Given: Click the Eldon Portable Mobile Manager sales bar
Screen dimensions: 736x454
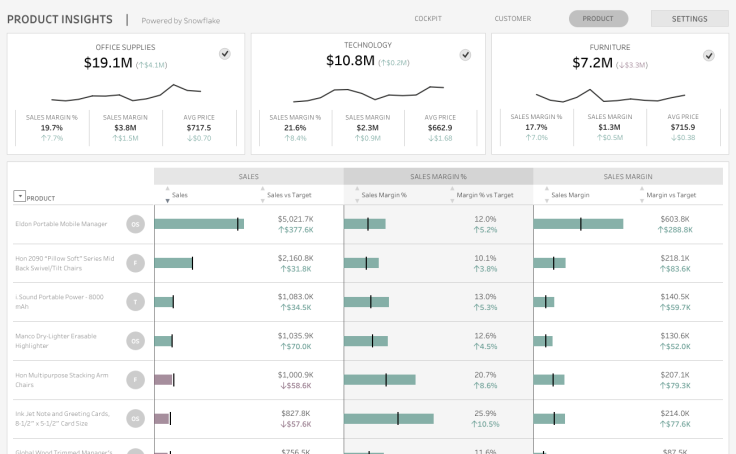Looking at the screenshot, I should [199, 224].
